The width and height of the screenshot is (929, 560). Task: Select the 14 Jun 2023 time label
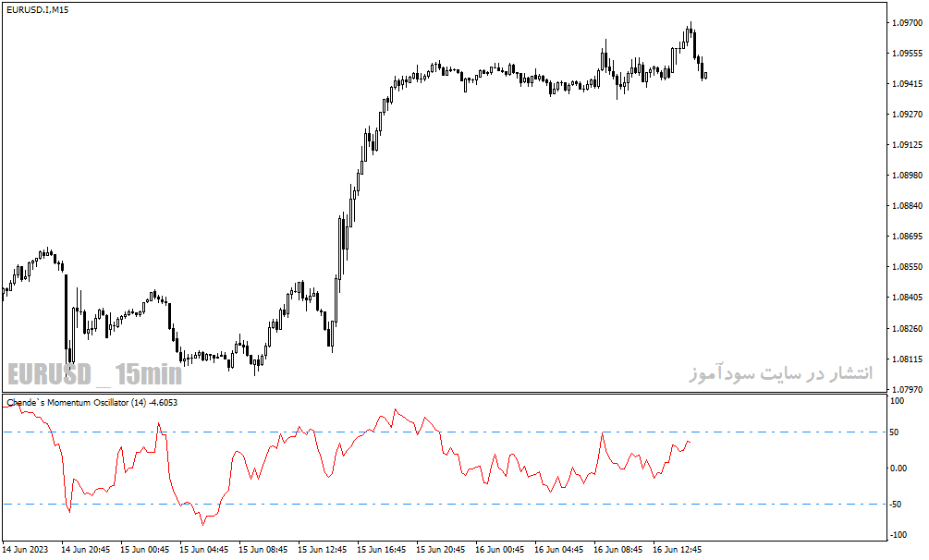click(x=26, y=549)
